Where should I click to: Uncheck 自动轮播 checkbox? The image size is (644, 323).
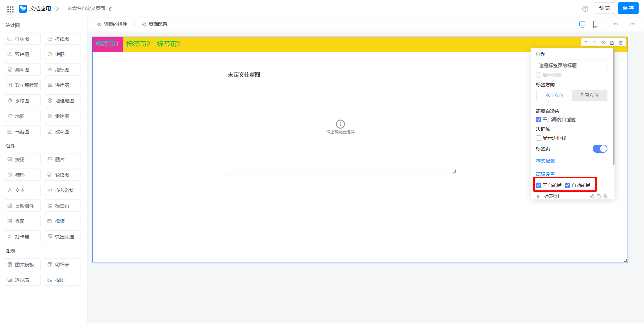568,185
